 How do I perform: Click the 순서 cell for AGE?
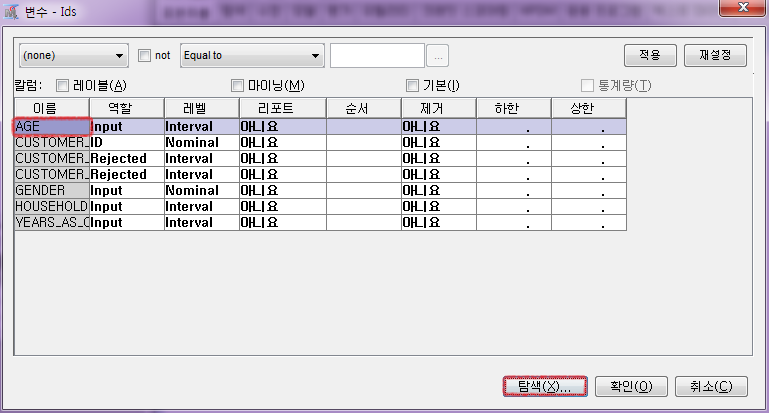click(x=363, y=127)
